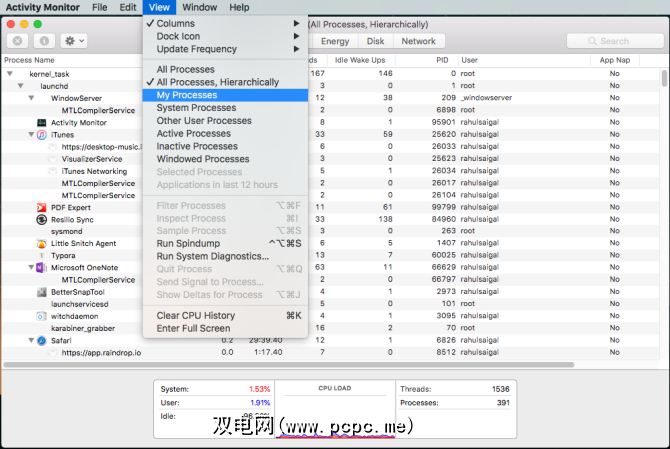Click the Resilio Sync app icon
The height and width of the screenshot is (449, 670).
[x=41, y=220]
